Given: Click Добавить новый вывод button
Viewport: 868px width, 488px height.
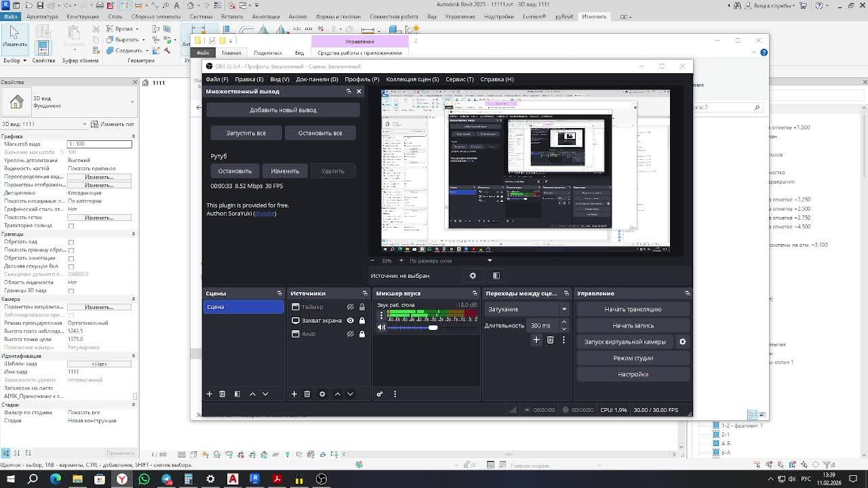Looking at the screenshot, I should tap(283, 110).
